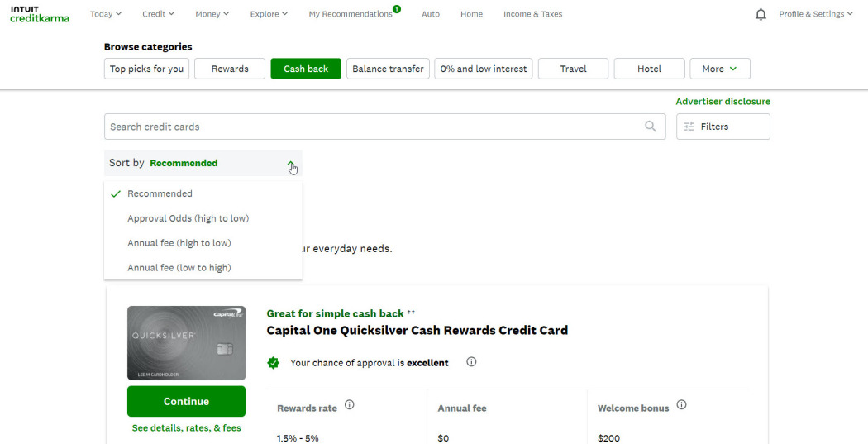Select the Travel category
This screenshot has width=868, height=444.
click(574, 69)
